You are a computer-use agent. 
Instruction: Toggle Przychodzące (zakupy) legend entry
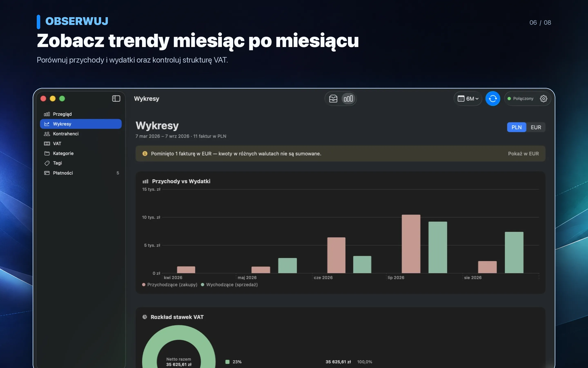[170, 285]
